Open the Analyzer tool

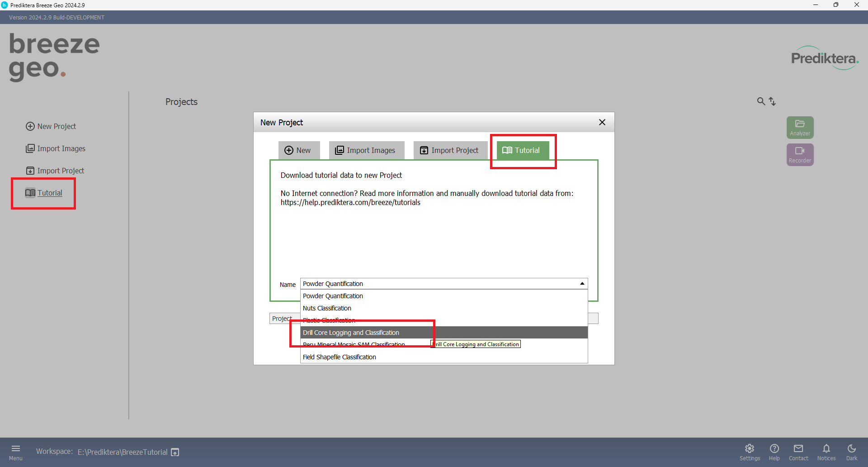[x=800, y=127]
